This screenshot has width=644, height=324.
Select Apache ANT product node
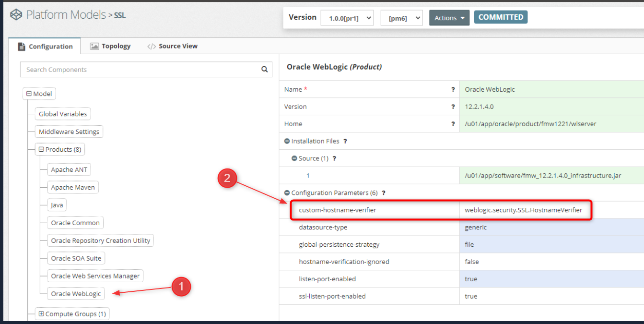pos(69,169)
